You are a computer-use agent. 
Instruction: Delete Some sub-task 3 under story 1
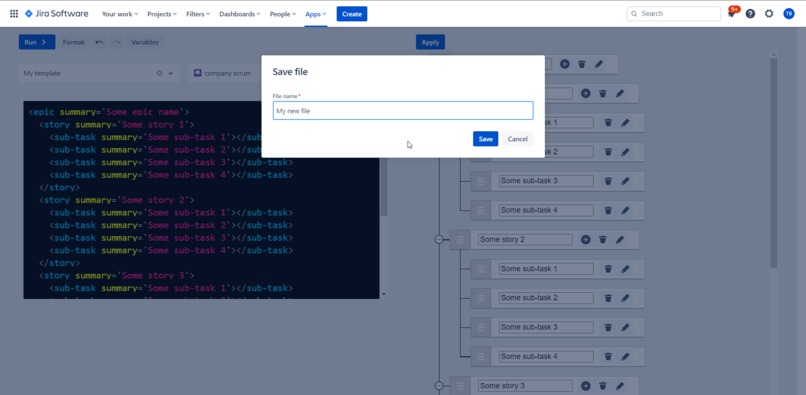coord(608,181)
